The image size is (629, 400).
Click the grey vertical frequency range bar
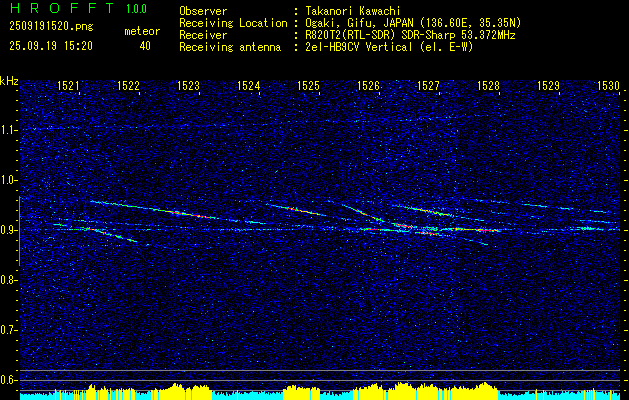20,231
